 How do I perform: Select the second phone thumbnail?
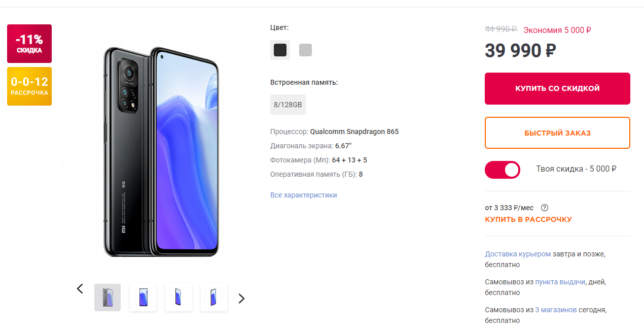tap(143, 298)
